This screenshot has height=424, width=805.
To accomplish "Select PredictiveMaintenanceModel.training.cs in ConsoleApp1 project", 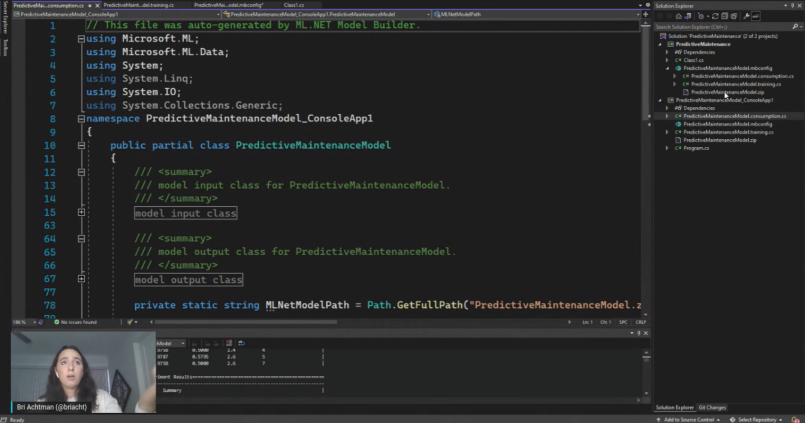I will pos(728,132).
